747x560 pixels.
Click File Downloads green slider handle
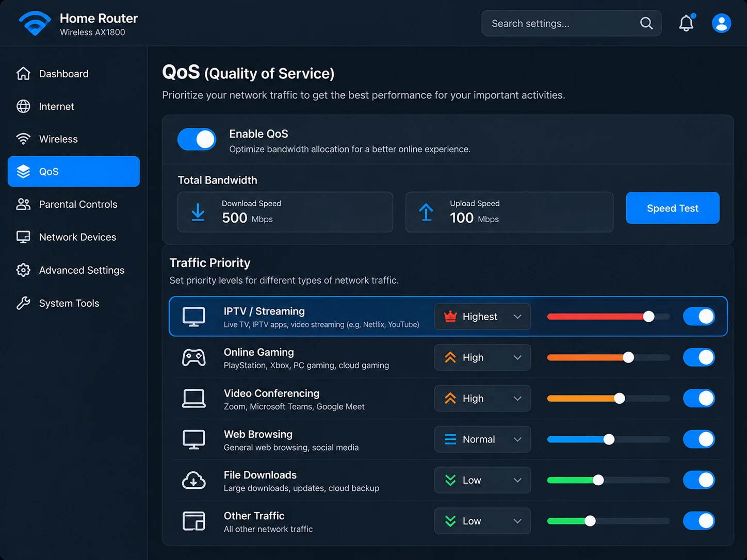598,480
